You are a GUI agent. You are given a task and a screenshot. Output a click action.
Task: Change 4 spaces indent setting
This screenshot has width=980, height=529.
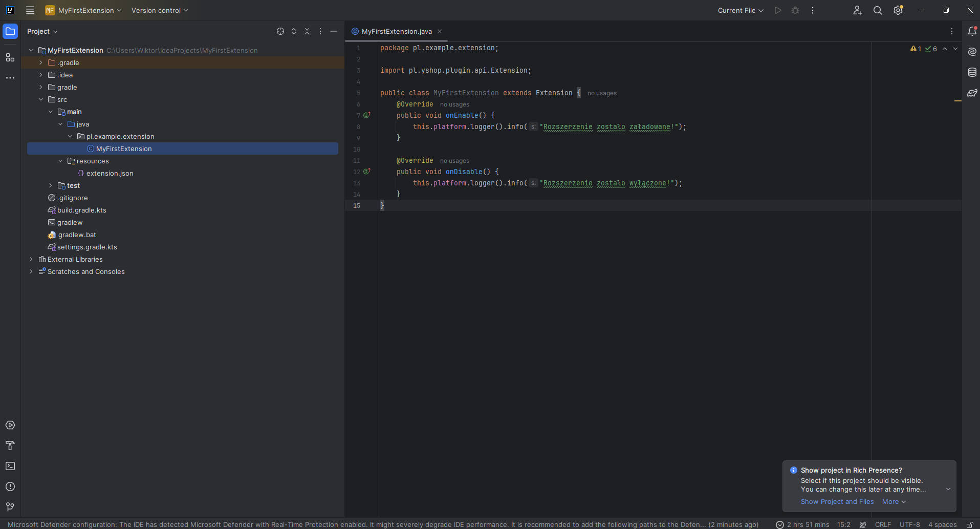pyautogui.click(x=942, y=524)
